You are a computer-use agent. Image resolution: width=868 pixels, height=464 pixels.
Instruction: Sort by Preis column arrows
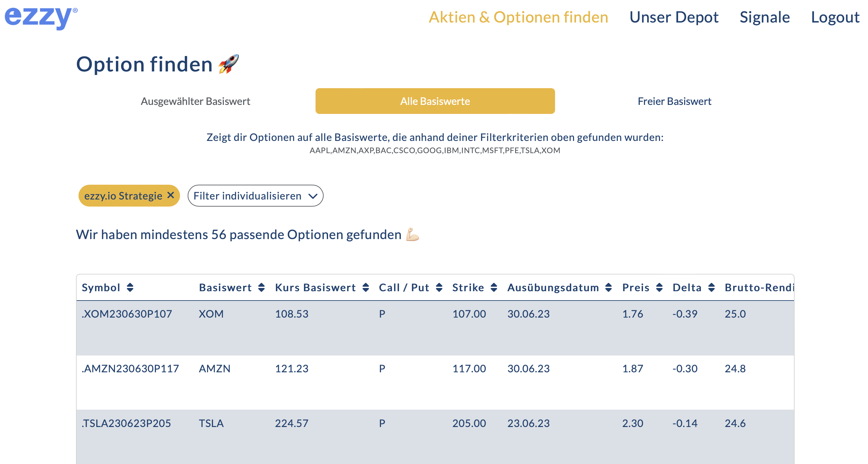coord(659,287)
